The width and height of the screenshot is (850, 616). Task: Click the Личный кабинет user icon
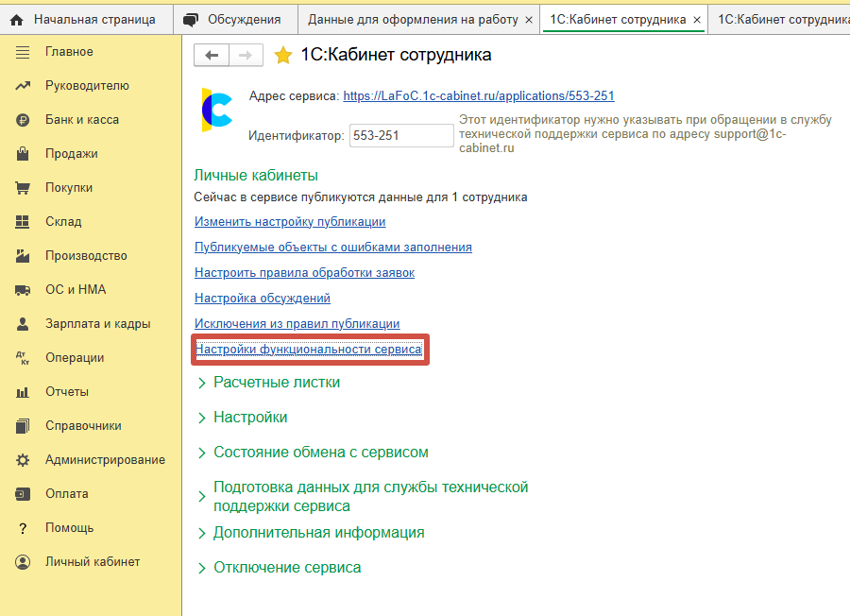[23, 562]
